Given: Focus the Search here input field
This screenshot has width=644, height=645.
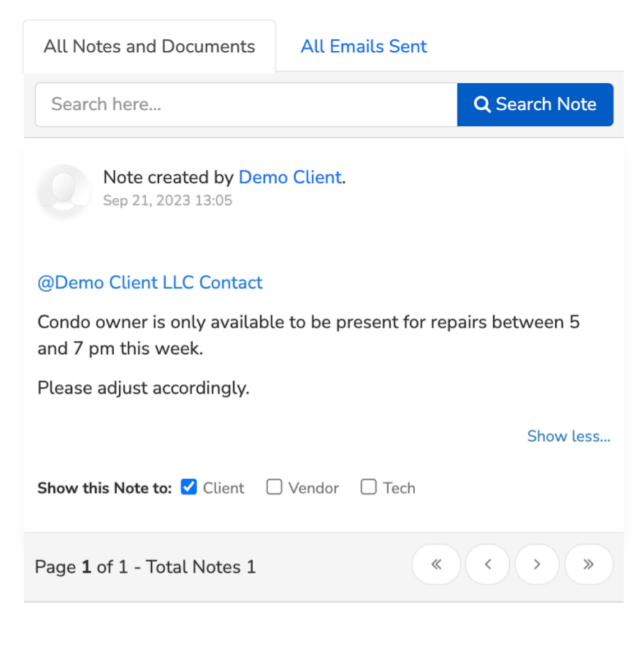Looking at the screenshot, I should coord(246,105).
